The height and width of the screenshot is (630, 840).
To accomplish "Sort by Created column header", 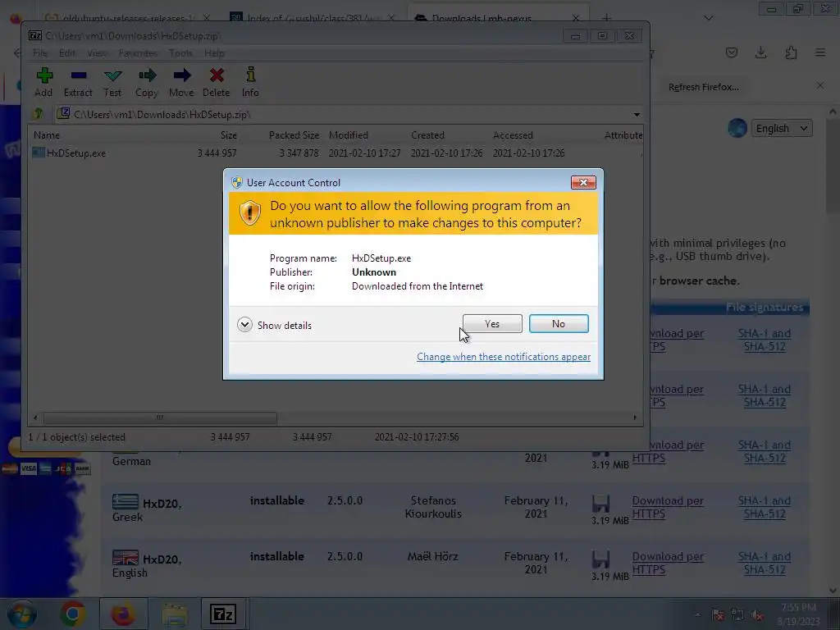I will 427,135.
